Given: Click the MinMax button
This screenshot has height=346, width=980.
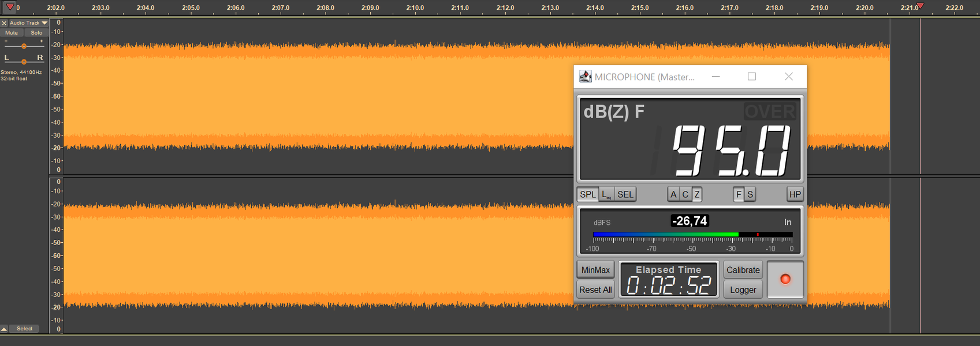Looking at the screenshot, I should point(595,270).
